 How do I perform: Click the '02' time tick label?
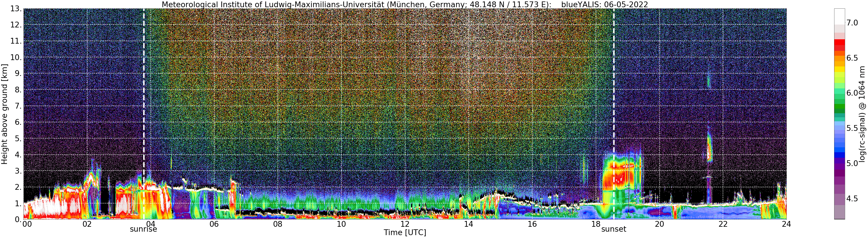click(87, 224)
